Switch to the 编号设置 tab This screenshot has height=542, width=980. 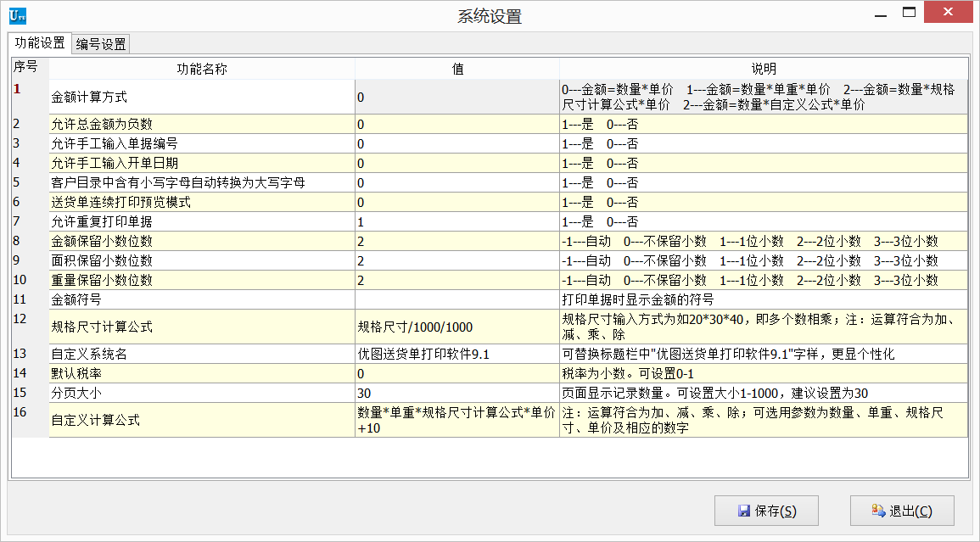pyautogui.click(x=101, y=44)
